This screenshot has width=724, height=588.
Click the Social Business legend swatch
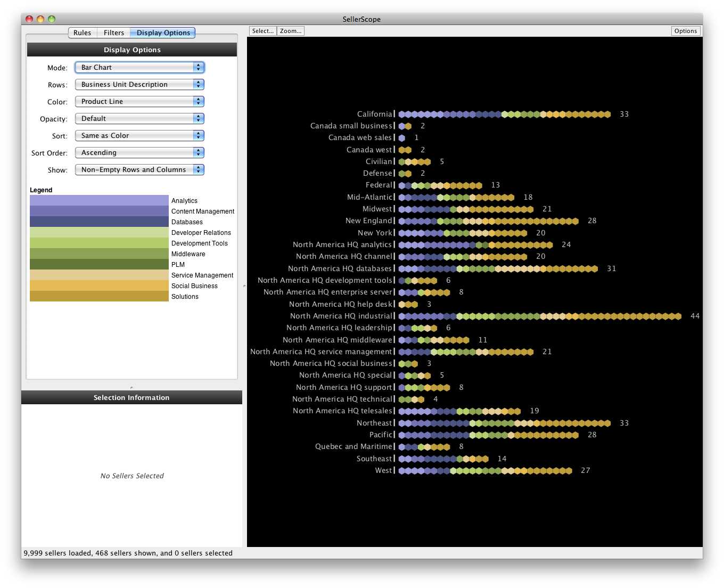point(99,285)
